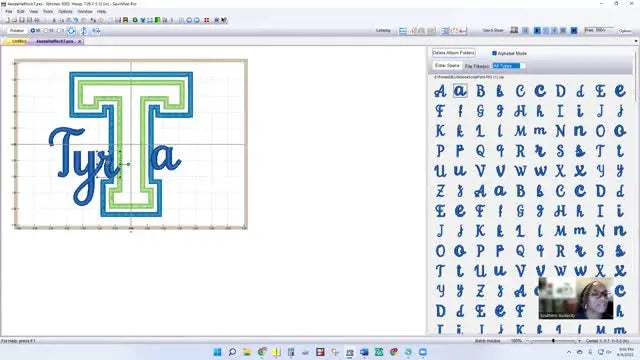The image size is (640, 360).
Task: Select the 1 rotation radio button
Action: (x=59, y=31)
